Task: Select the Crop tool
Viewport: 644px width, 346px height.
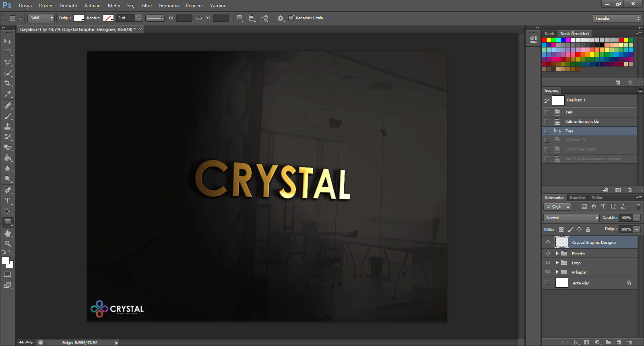Action: [x=8, y=83]
